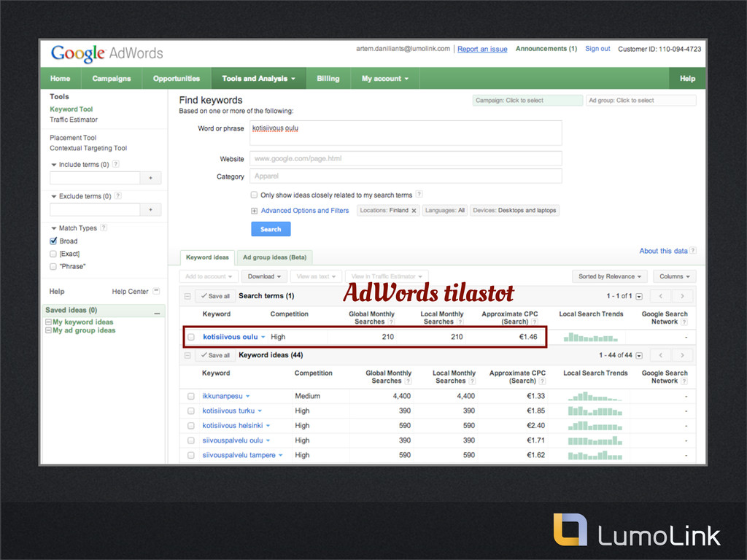Click the Google AdWords logo

point(107,53)
